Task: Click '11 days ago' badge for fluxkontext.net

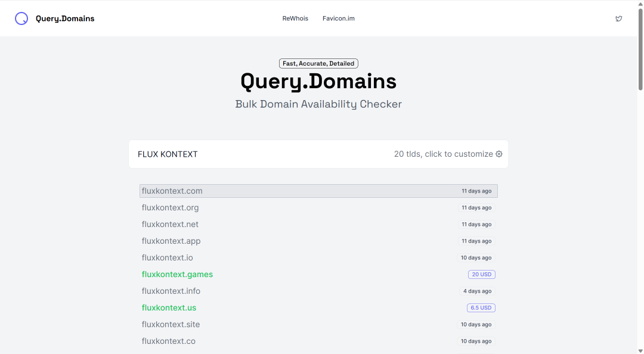Action: [476, 224]
